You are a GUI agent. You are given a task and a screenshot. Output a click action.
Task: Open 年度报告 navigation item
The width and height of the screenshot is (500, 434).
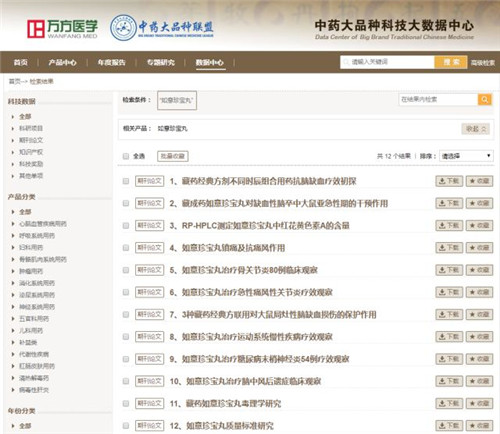(x=111, y=62)
